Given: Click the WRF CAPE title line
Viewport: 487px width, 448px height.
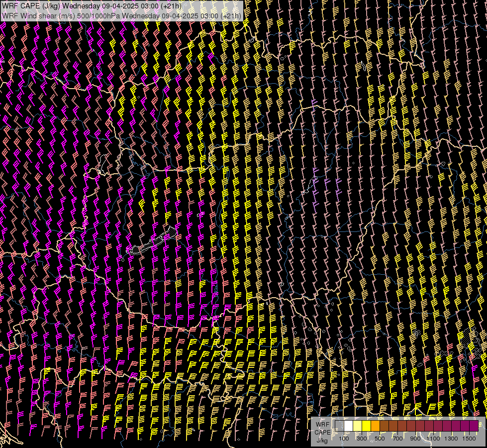Looking at the screenshot, I should coord(92,6).
